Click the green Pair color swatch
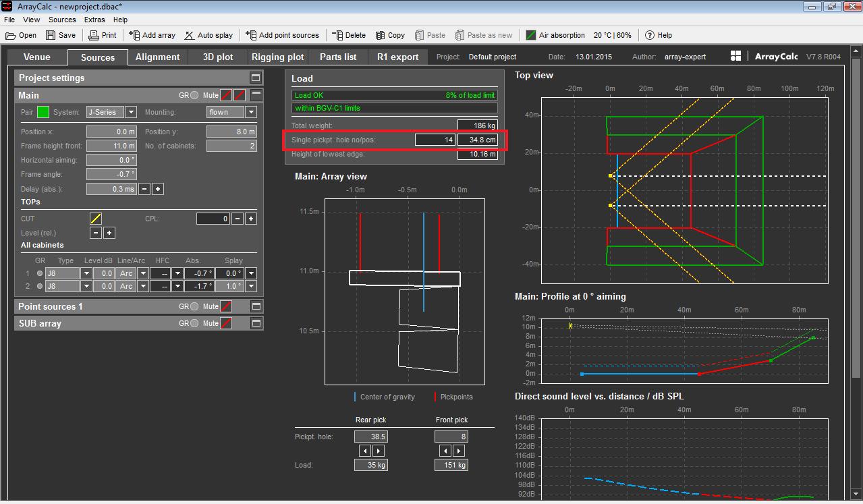Viewport: 863px width, 504px height. (43, 112)
